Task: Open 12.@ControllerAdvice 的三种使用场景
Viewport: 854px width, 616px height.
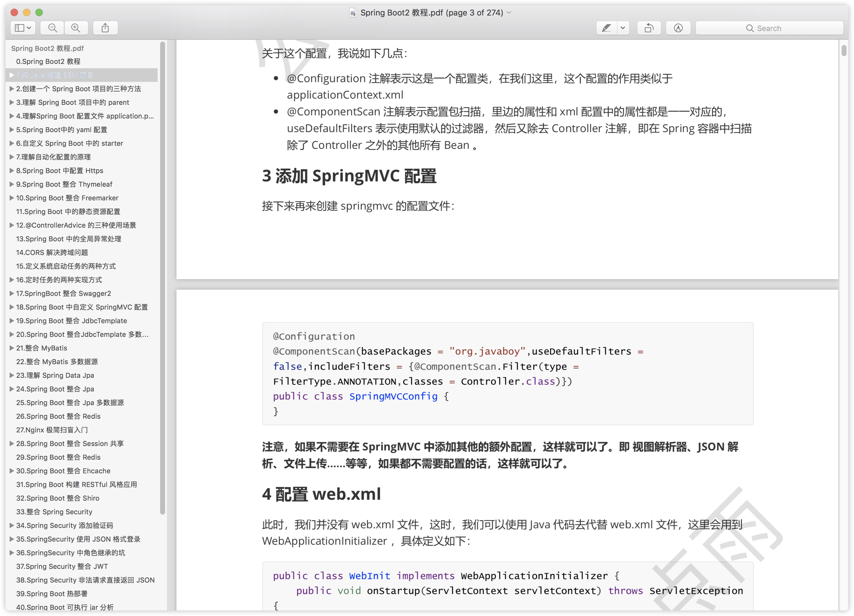Action: pos(76,225)
